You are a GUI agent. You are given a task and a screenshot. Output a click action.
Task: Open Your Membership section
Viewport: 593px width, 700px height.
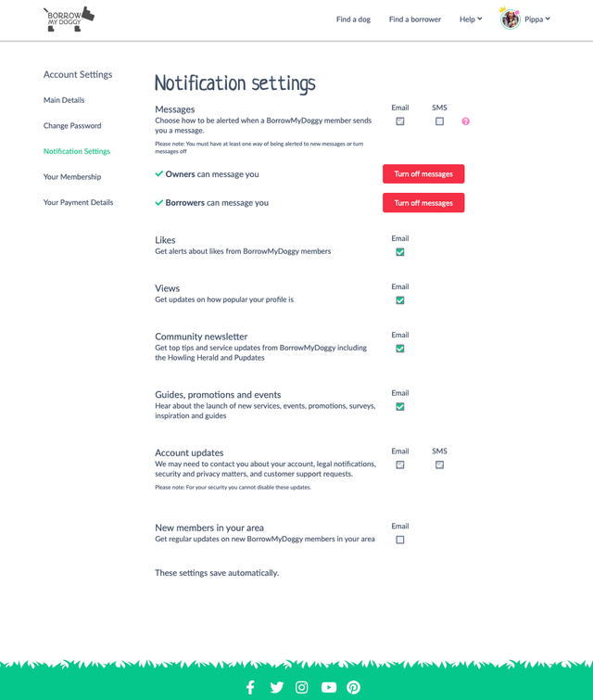[x=72, y=177]
